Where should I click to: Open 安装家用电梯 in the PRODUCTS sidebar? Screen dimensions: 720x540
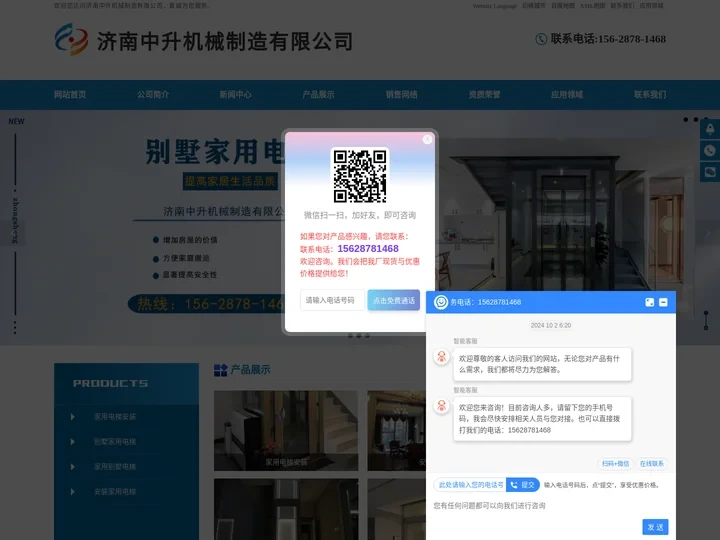tap(115, 491)
